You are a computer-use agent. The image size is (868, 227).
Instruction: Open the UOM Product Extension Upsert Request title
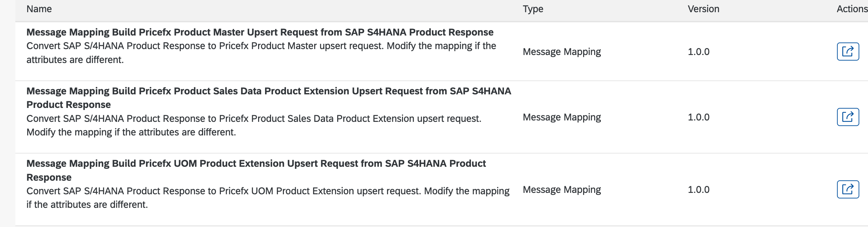click(256, 164)
